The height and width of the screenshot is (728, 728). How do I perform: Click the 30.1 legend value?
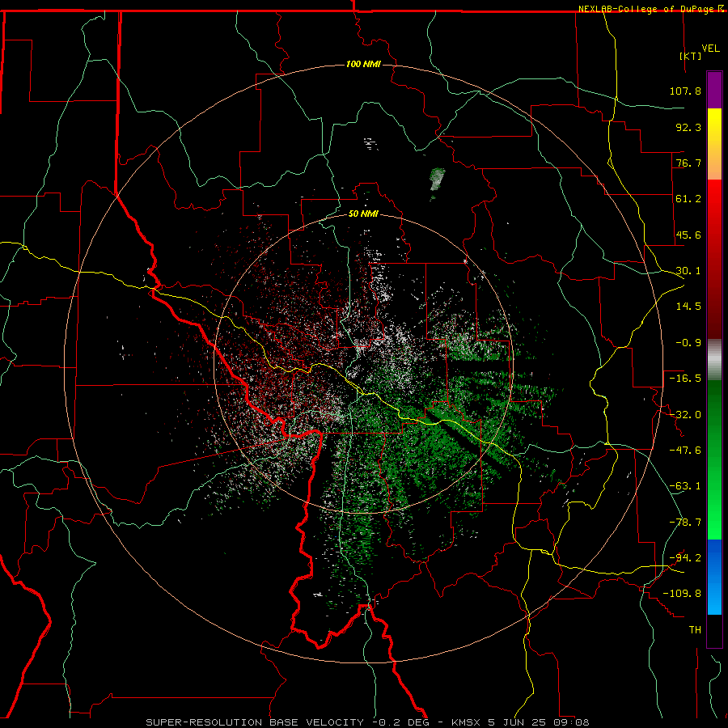click(688, 271)
